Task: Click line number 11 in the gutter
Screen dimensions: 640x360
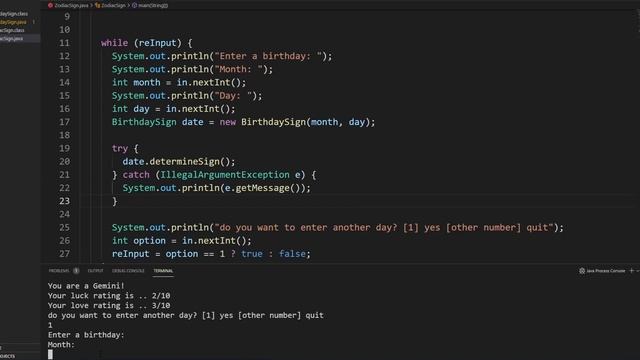Action: (64, 43)
